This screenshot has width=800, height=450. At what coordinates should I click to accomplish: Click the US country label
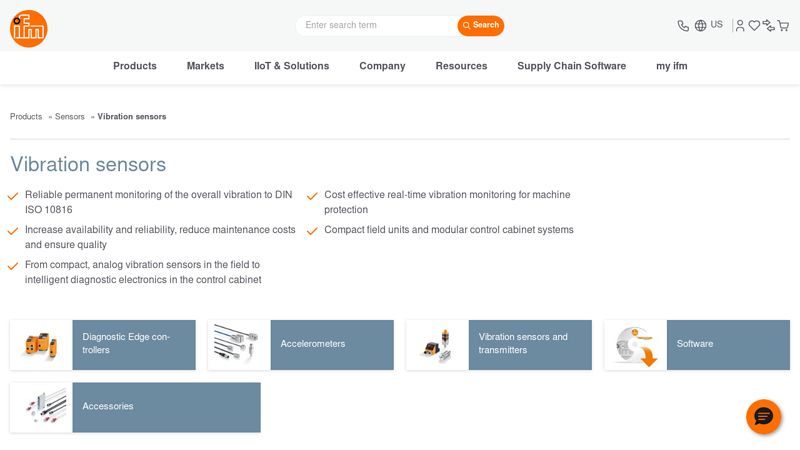click(716, 24)
